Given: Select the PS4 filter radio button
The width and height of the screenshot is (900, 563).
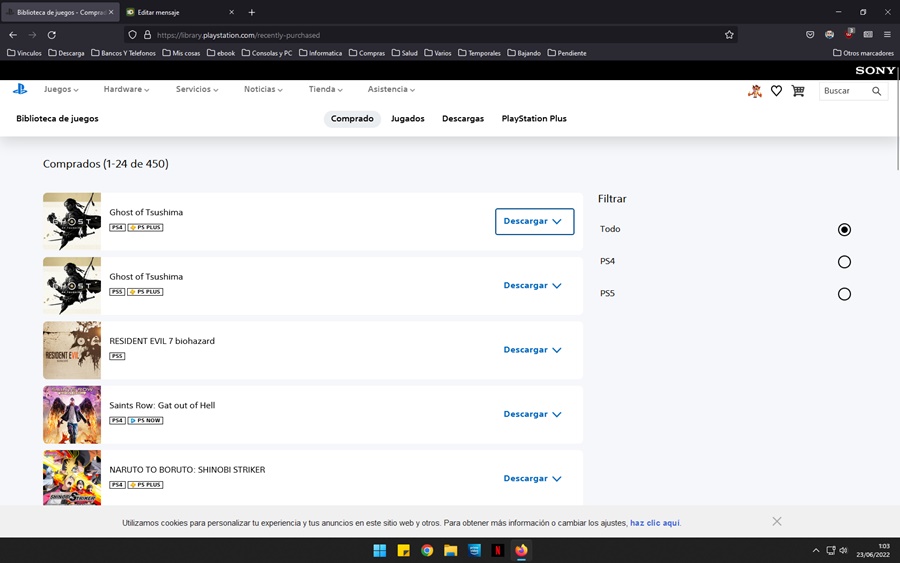Looking at the screenshot, I should (844, 262).
